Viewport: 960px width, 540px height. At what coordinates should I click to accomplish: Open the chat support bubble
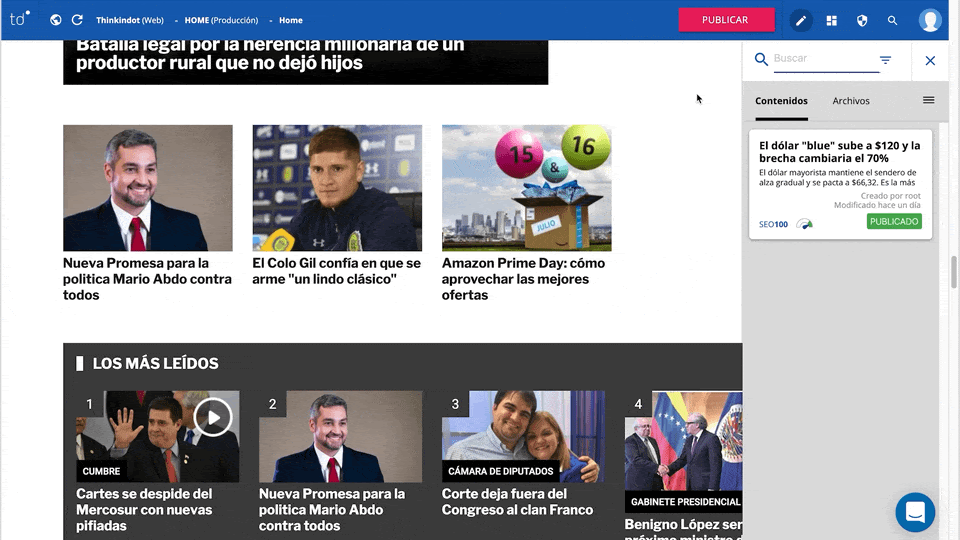[x=915, y=512]
